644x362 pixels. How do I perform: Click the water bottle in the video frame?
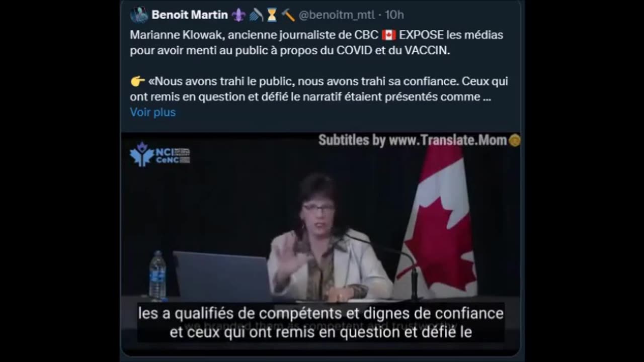tap(157, 276)
